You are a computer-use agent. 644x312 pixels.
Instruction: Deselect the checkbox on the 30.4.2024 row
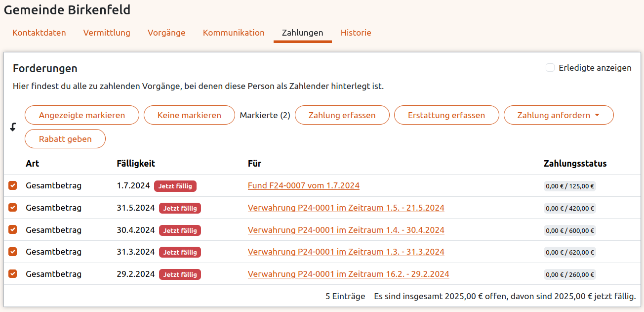click(x=12, y=230)
